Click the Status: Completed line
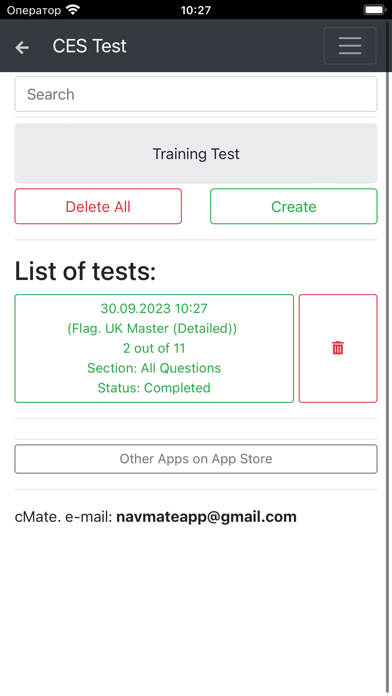The height and width of the screenshot is (696, 392). pos(154,388)
